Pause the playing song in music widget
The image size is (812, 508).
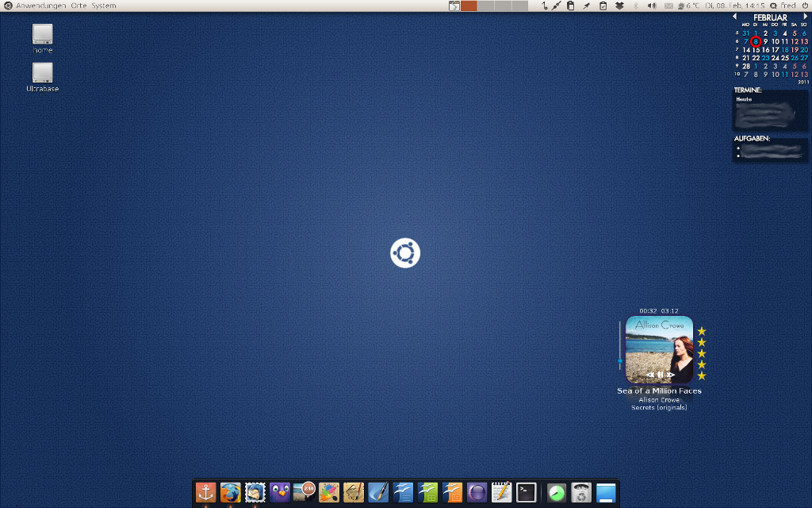(x=660, y=375)
